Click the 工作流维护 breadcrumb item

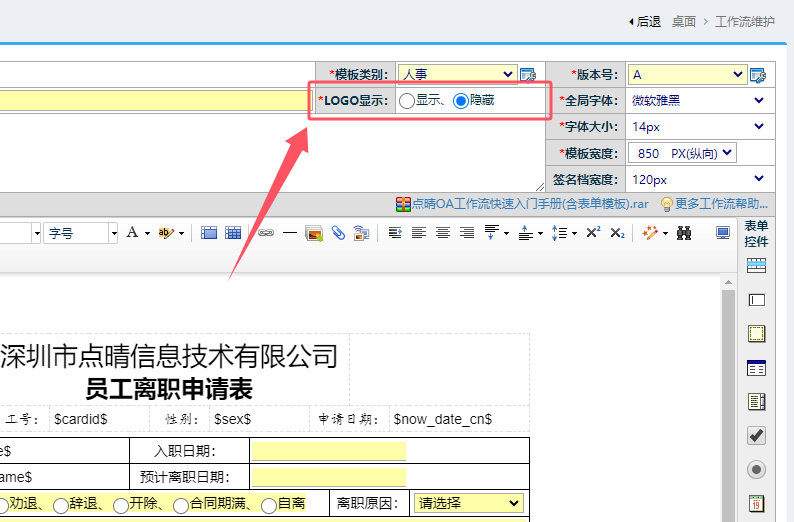click(x=744, y=21)
